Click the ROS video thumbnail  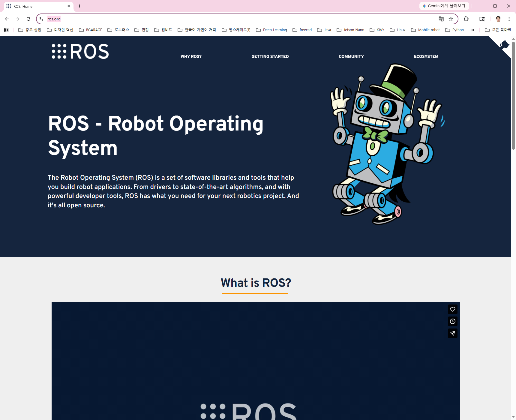tap(256, 361)
